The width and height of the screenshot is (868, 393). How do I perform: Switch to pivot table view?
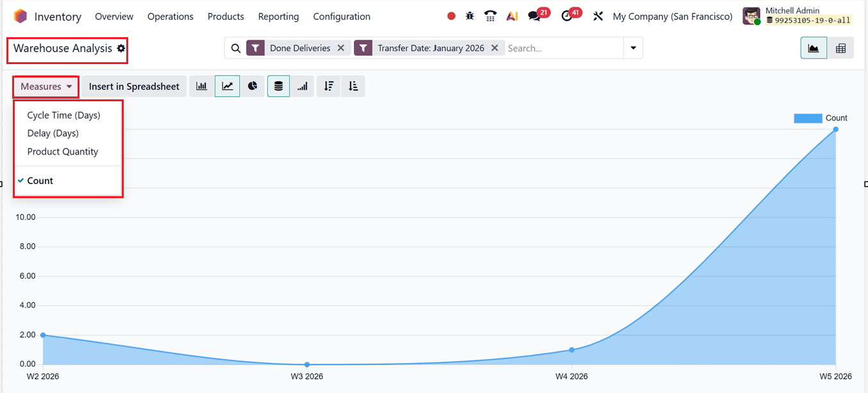click(840, 48)
